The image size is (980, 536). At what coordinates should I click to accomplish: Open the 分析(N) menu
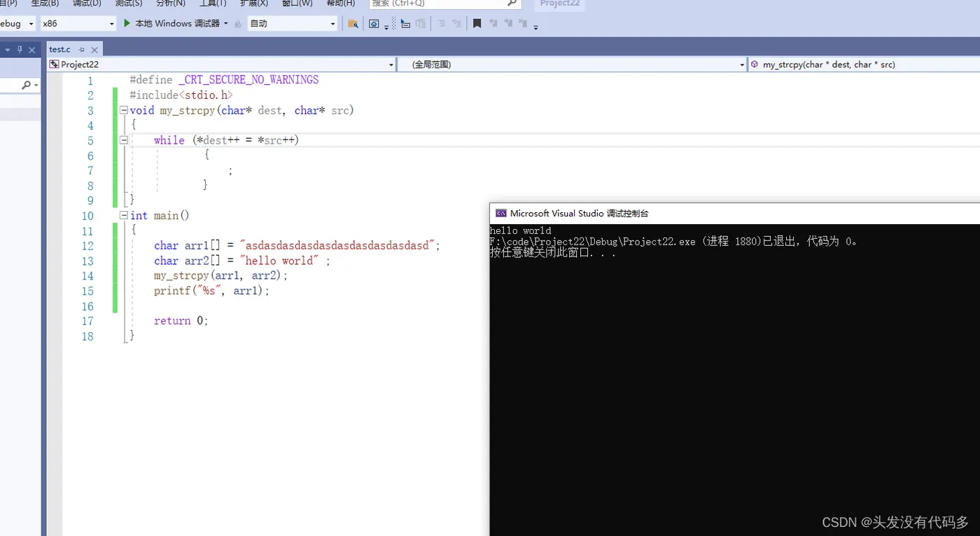(x=171, y=4)
